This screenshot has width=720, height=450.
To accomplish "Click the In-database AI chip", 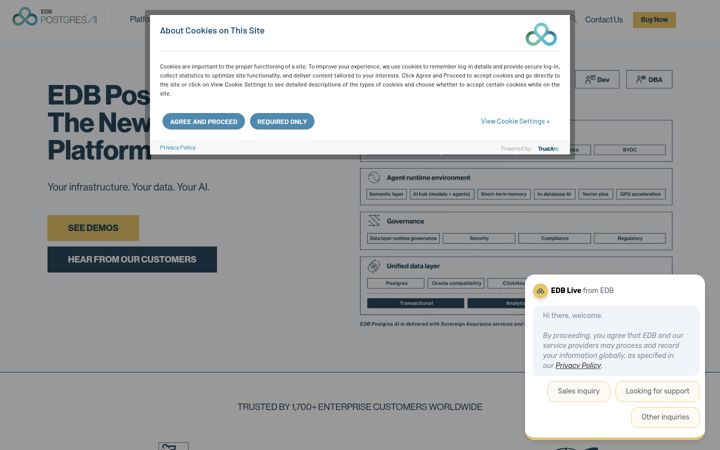I will (554, 194).
